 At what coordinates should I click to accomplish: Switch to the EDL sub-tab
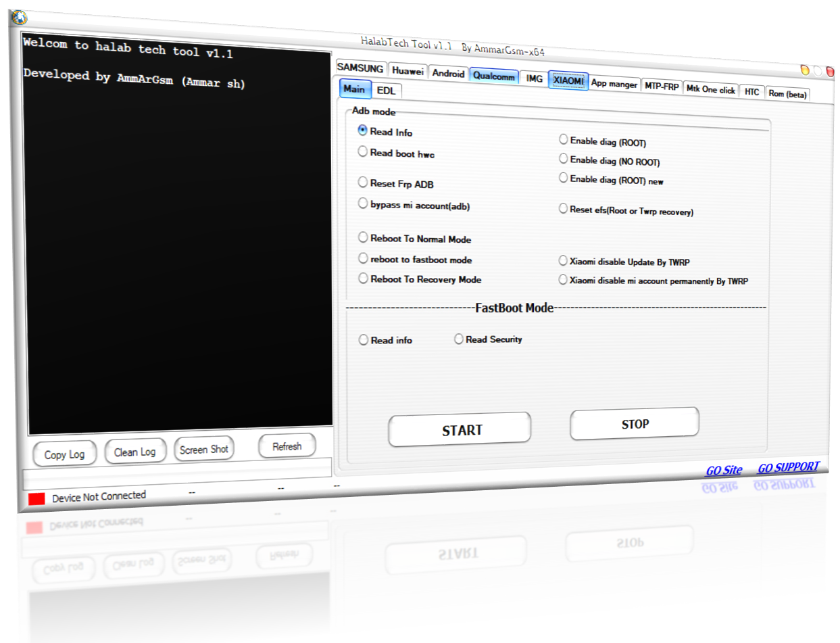(x=387, y=91)
